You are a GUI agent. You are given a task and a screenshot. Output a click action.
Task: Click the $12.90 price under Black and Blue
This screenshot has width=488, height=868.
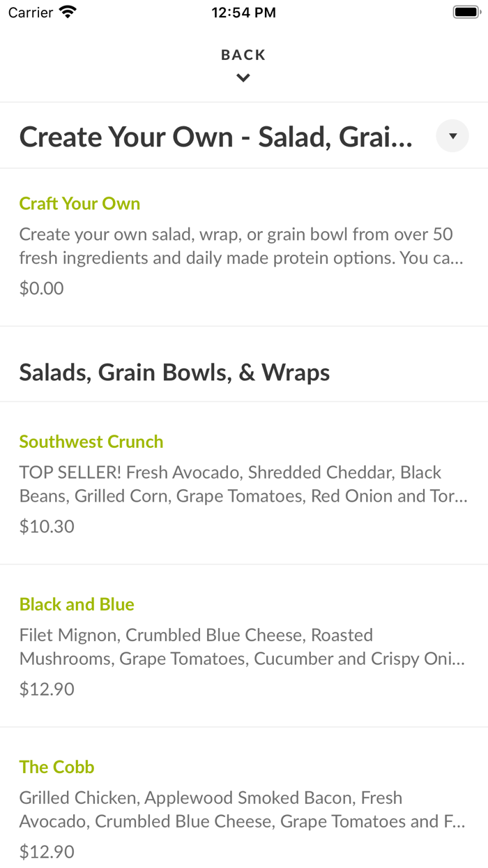[47, 689]
